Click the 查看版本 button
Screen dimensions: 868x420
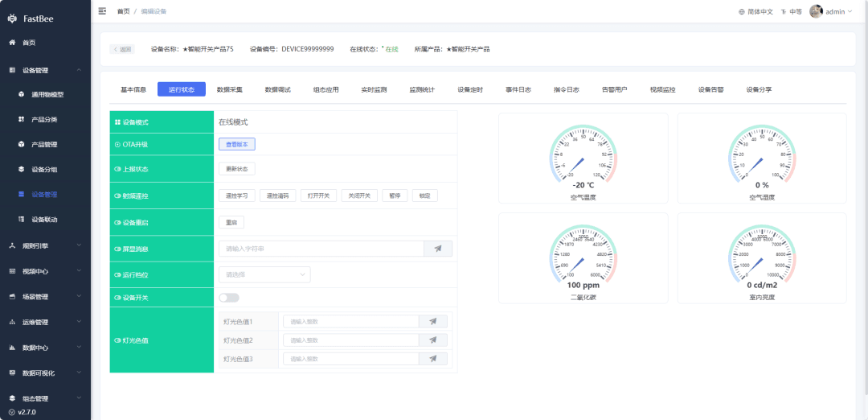click(x=237, y=144)
